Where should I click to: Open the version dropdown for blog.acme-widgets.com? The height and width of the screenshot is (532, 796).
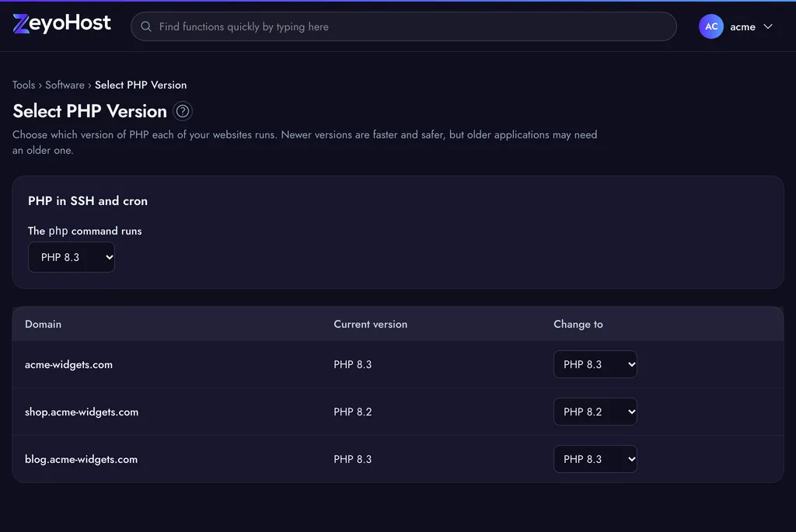click(595, 459)
